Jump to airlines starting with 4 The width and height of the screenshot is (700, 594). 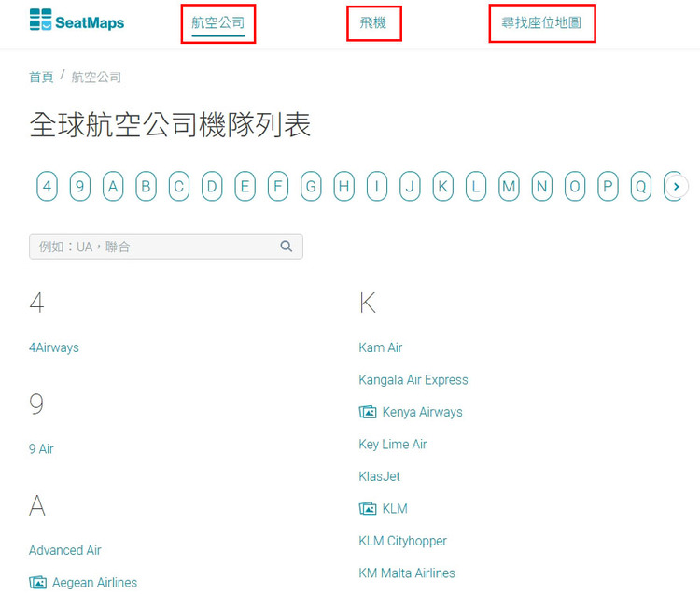(x=47, y=186)
